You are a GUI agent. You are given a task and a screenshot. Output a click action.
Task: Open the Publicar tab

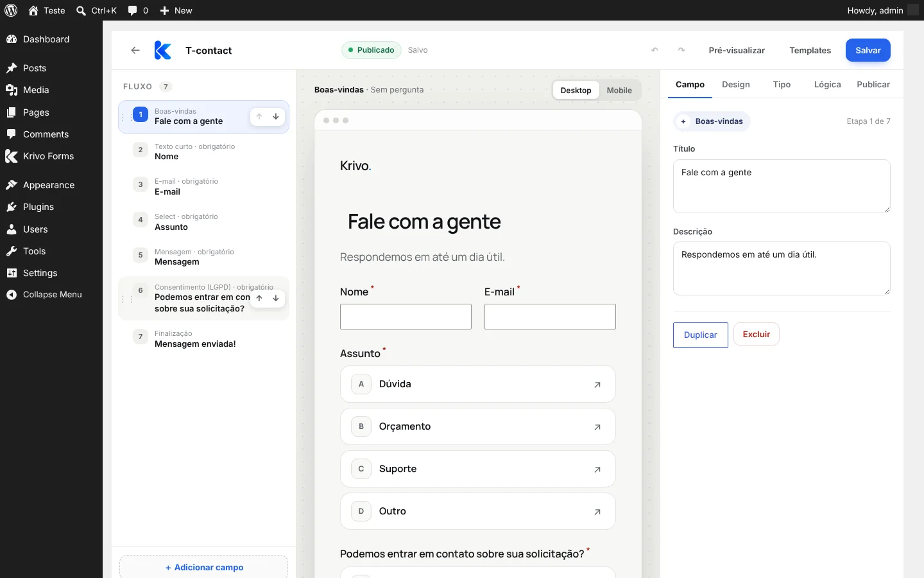[873, 85]
